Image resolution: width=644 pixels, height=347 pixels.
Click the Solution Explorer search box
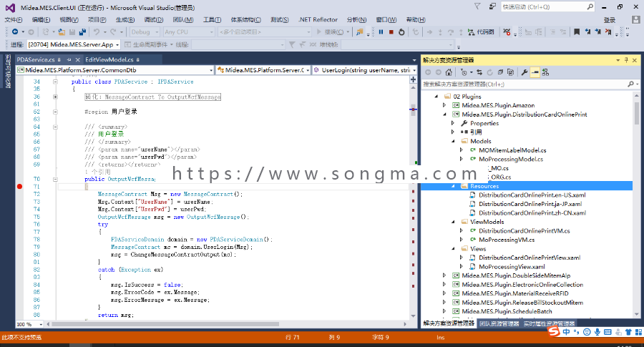tap(525, 84)
